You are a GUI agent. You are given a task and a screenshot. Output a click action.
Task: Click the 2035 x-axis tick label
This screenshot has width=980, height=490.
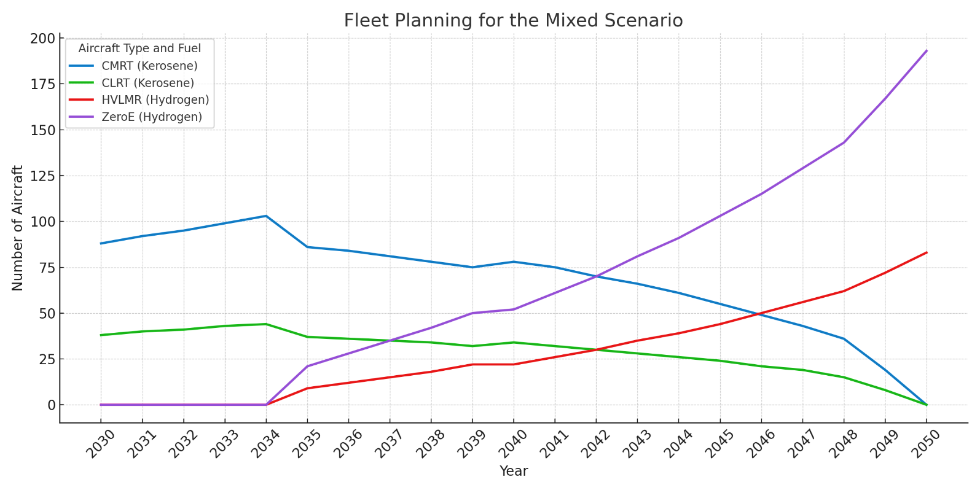(307, 443)
